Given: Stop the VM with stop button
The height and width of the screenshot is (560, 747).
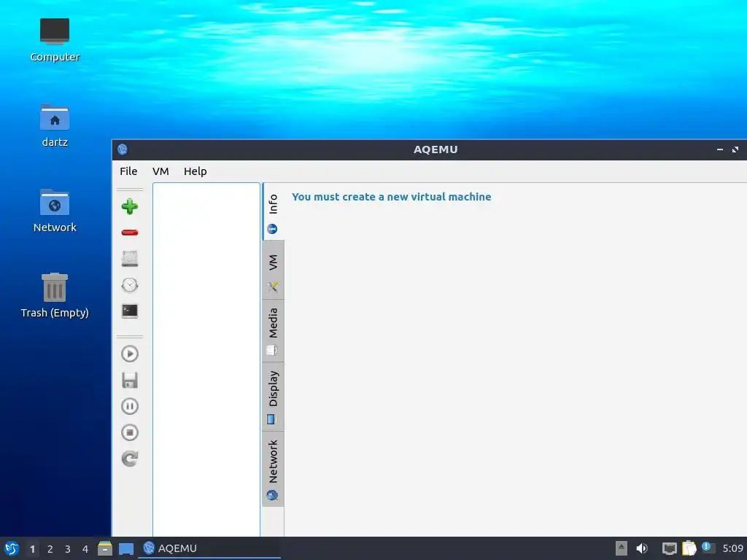Looking at the screenshot, I should [x=130, y=432].
